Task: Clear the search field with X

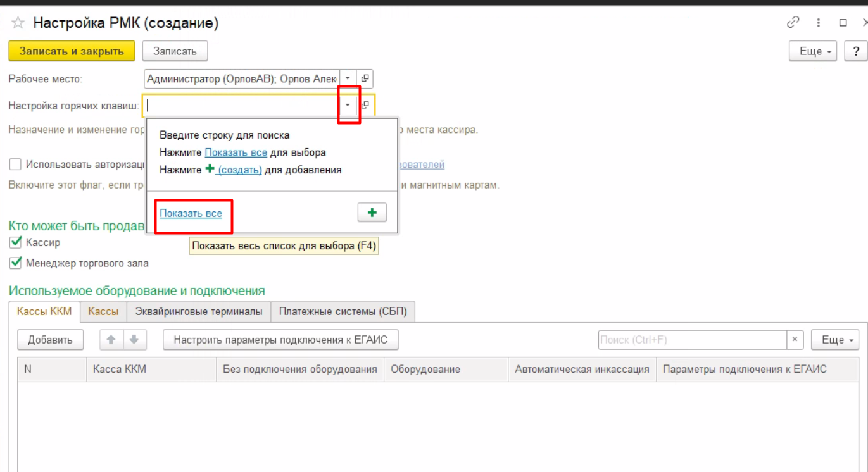Action: [x=795, y=340]
